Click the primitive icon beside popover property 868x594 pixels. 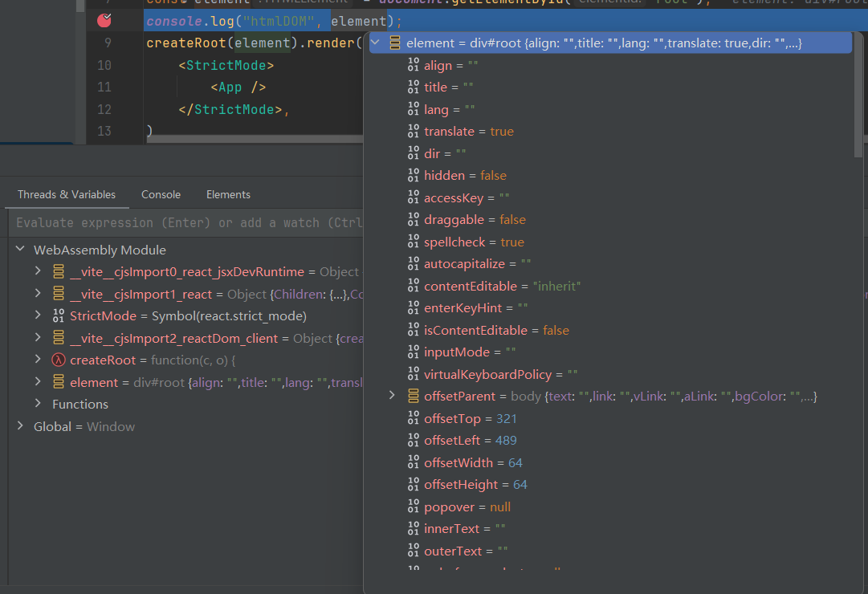pyautogui.click(x=413, y=507)
